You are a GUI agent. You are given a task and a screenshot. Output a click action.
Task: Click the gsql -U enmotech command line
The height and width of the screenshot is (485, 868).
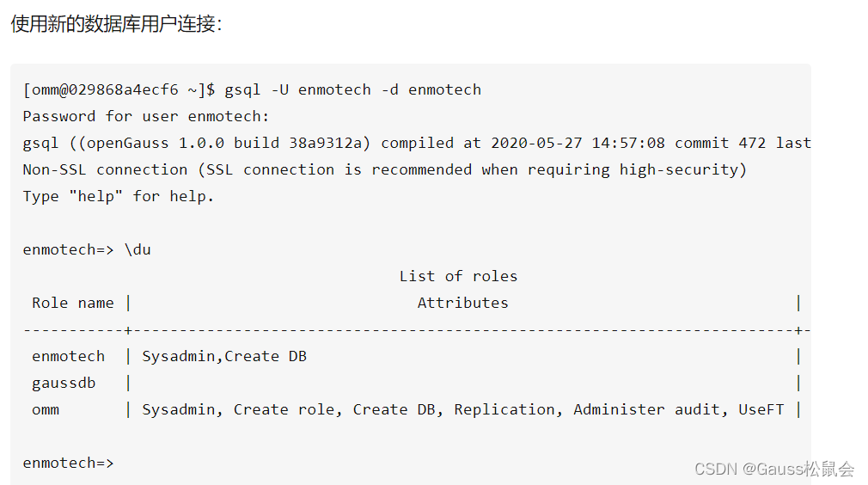tap(252, 89)
